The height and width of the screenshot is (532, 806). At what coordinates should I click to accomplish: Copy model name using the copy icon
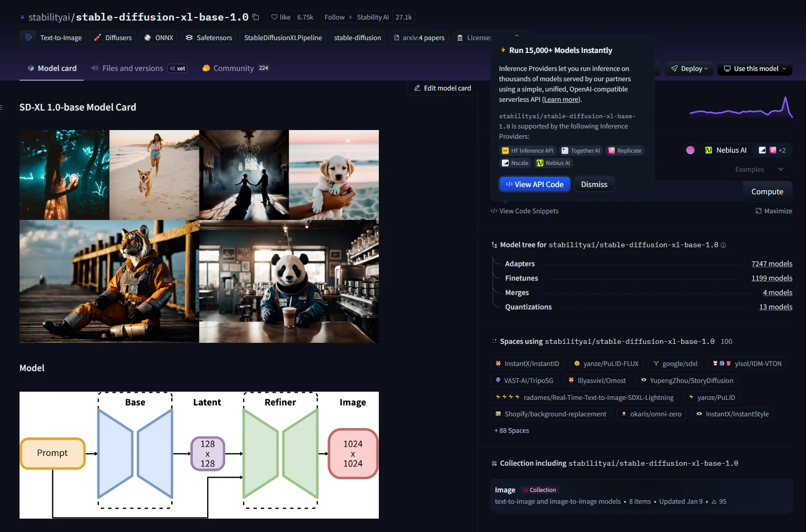click(x=255, y=17)
